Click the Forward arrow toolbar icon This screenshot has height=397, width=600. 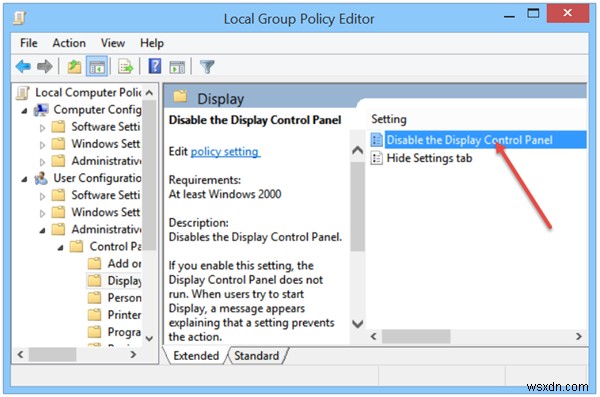[x=45, y=67]
